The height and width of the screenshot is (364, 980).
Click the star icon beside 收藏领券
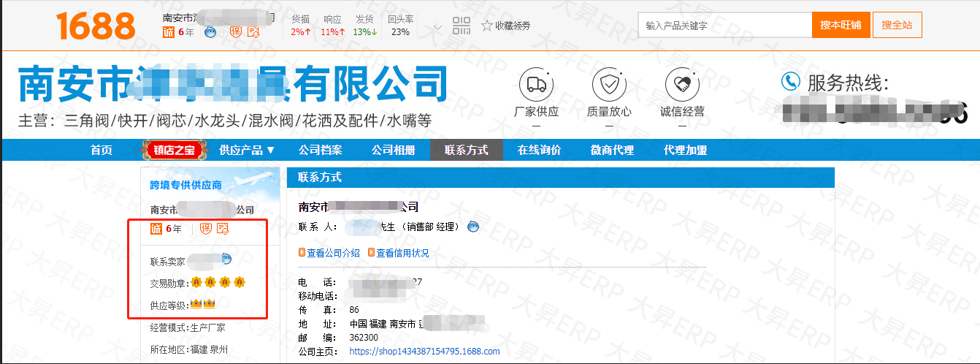487,26
